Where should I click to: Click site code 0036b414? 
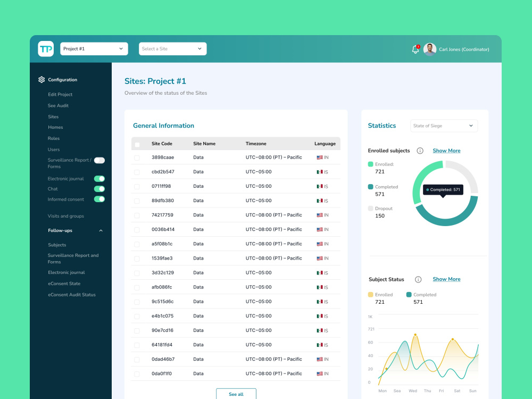click(163, 229)
